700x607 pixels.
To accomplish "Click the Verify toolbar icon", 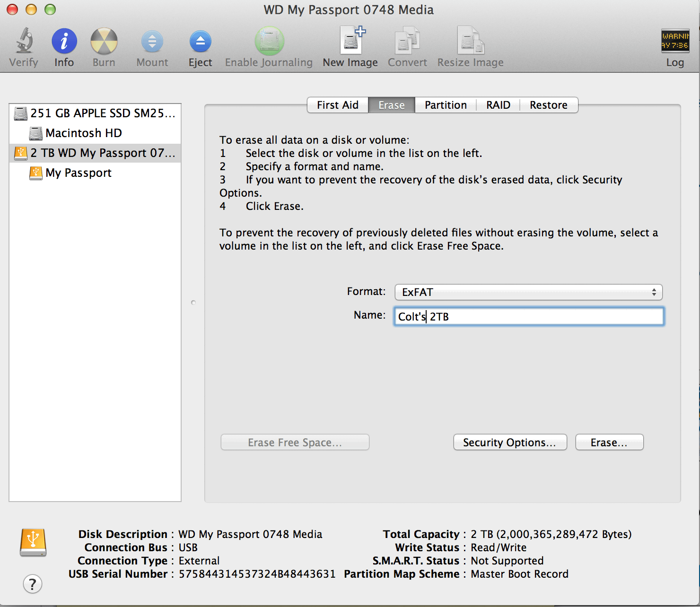I will [23, 45].
